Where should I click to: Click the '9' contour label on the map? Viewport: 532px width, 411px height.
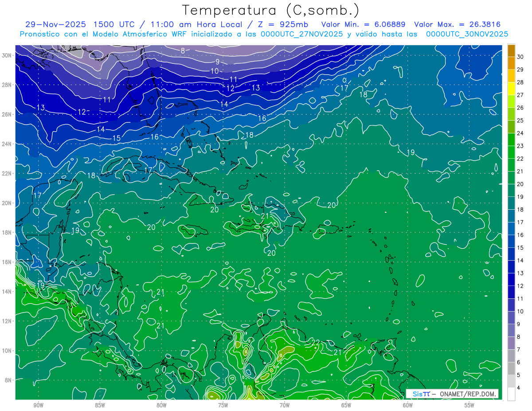point(218,62)
